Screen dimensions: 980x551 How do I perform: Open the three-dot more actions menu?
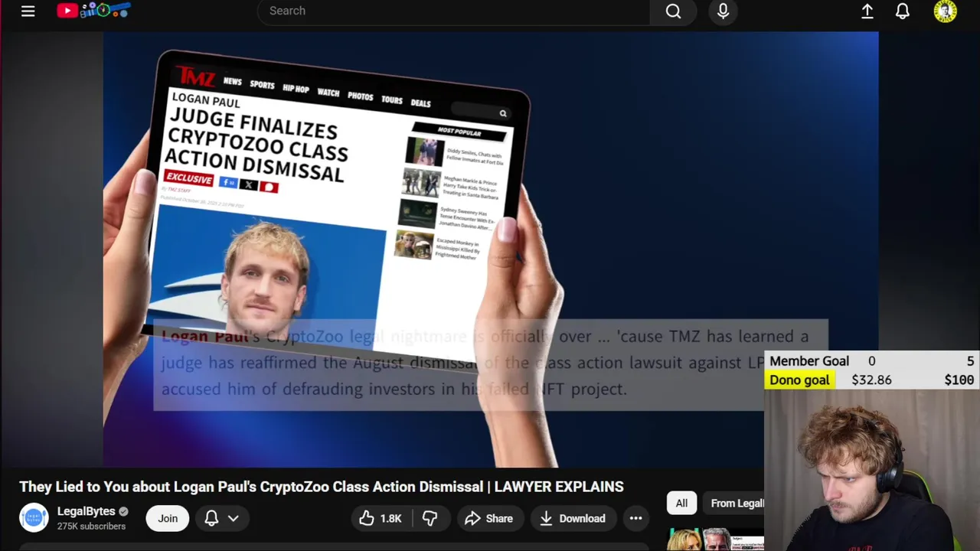pyautogui.click(x=635, y=518)
